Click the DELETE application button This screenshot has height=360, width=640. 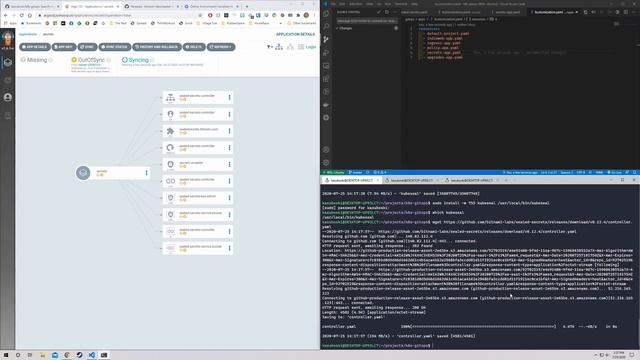pos(194,47)
